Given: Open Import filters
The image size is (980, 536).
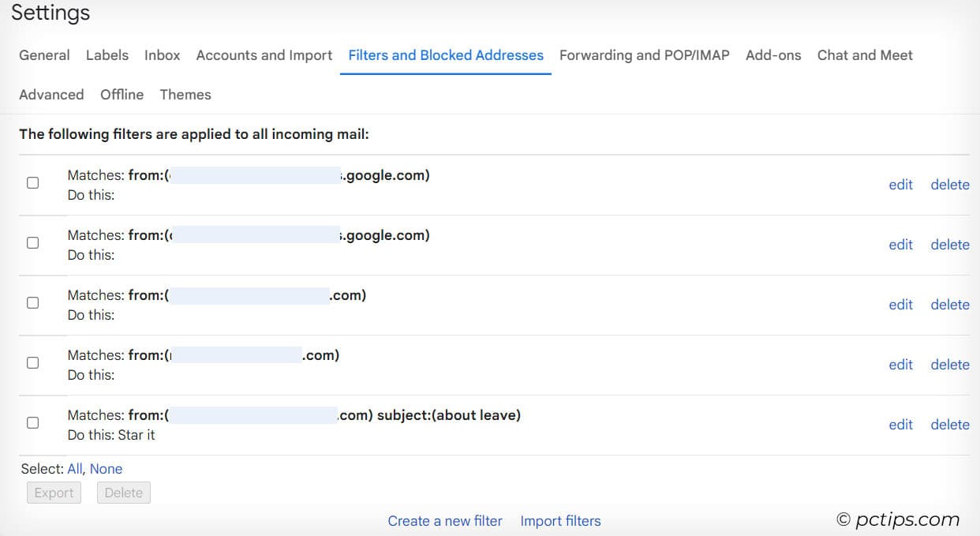Looking at the screenshot, I should click(560, 520).
